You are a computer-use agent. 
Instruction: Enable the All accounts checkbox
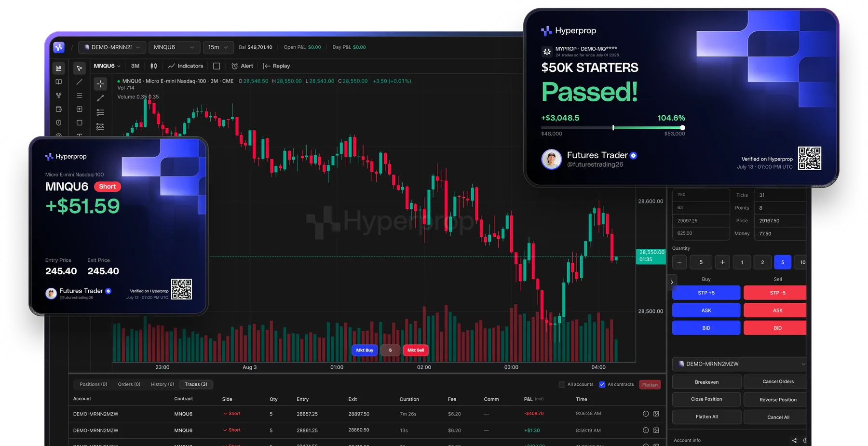point(562,384)
